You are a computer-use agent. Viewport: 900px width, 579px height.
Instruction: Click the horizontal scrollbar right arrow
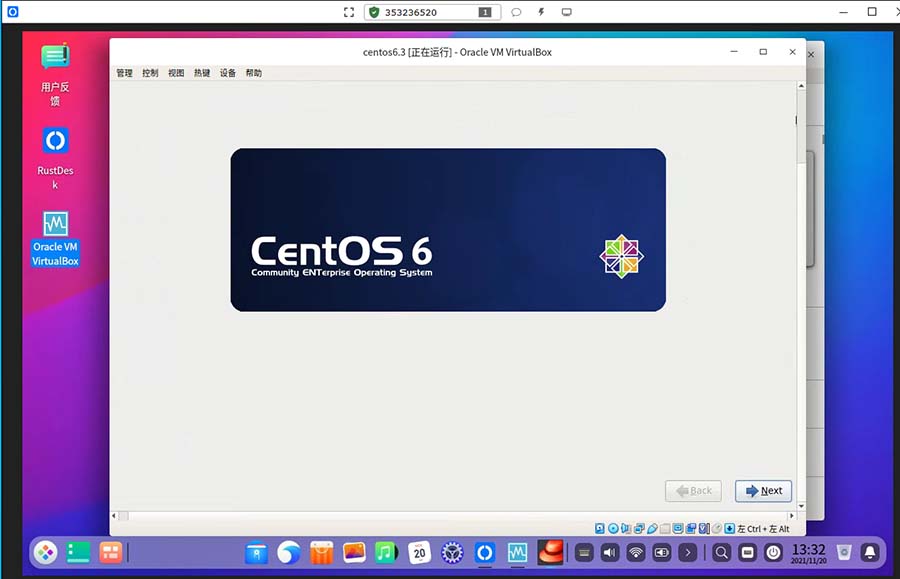tap(792, 515)
